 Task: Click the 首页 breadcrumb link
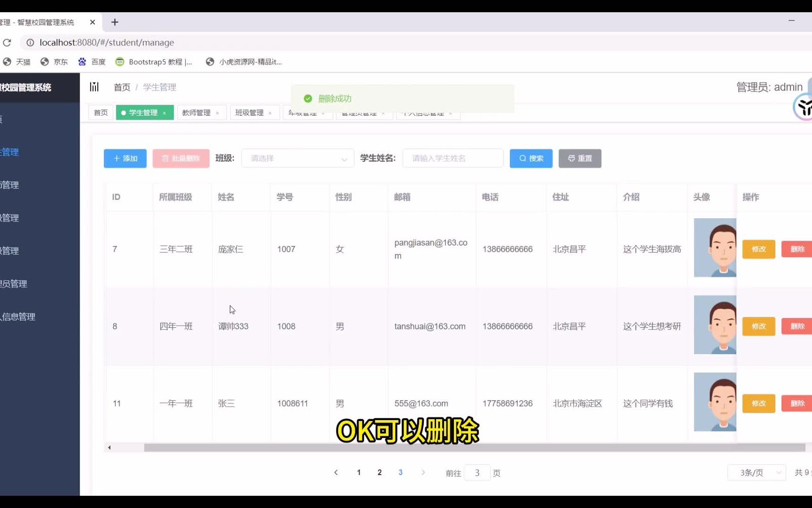point(122,87)
